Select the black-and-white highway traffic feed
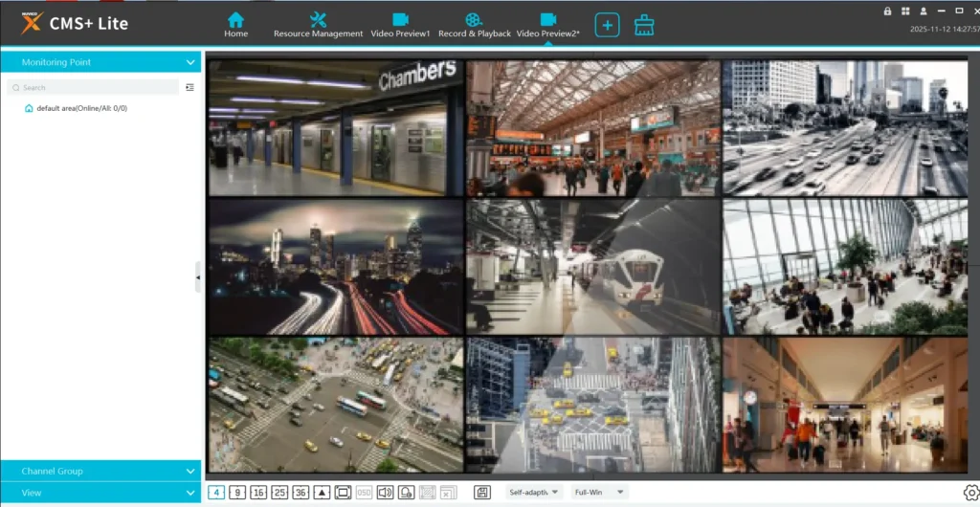 pos(845,128)
